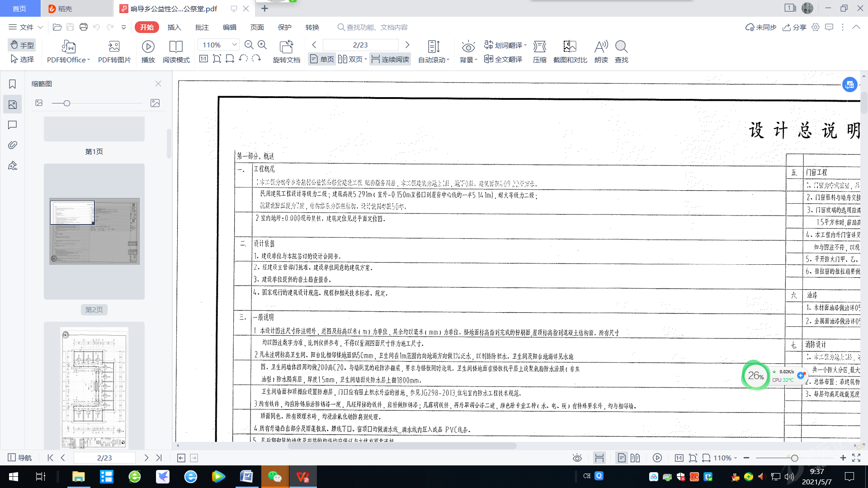
Task: Switch to the 保护 tab
Action: click(284, 27)
